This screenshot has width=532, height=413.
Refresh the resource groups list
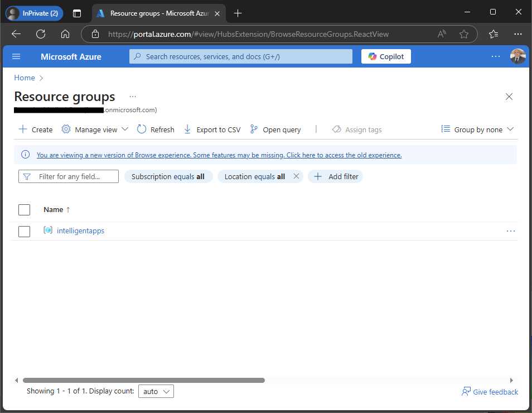[156, 129]
